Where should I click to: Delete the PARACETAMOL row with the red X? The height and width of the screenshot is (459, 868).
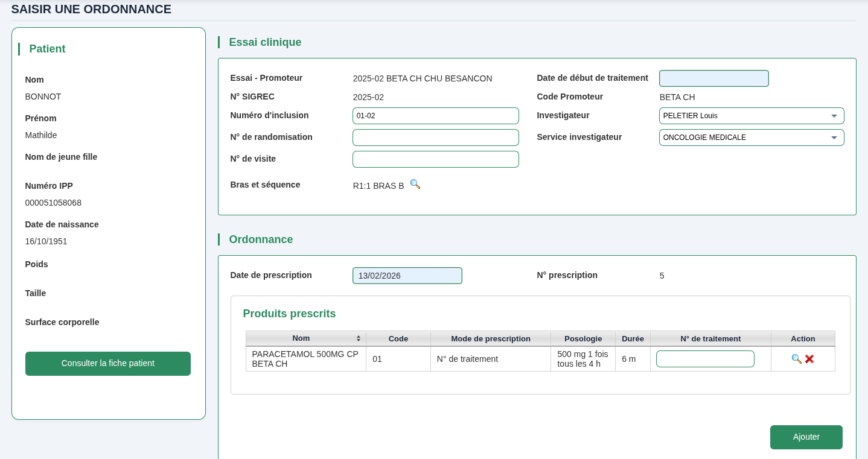click(809, 359)
